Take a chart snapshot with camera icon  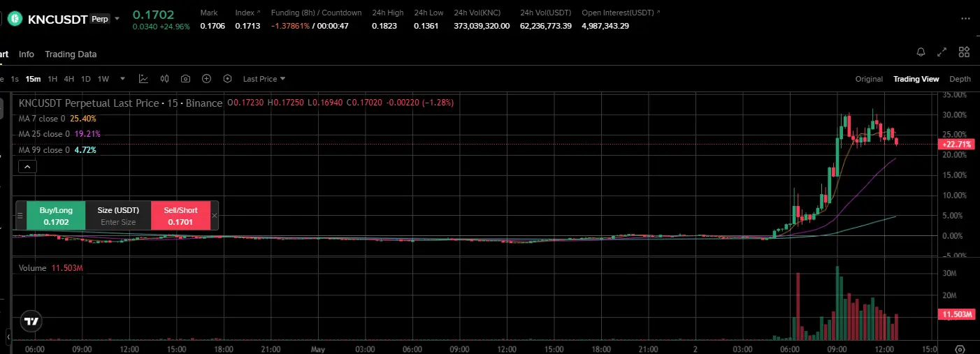tap(185, 79)
